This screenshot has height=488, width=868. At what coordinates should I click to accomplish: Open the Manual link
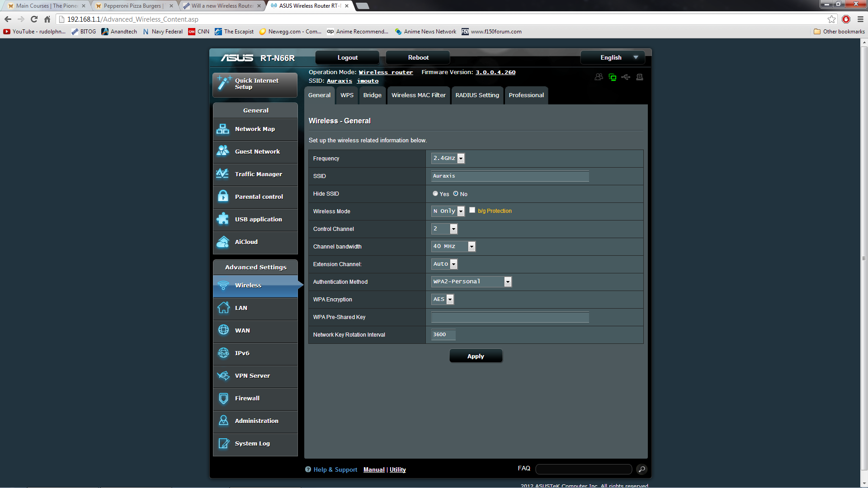[374, 470]
